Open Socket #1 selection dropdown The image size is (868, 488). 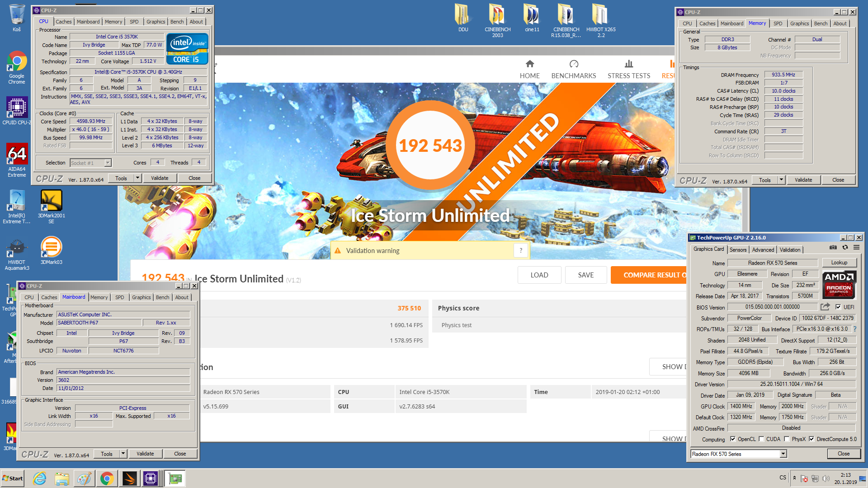(x=91, y=163)
